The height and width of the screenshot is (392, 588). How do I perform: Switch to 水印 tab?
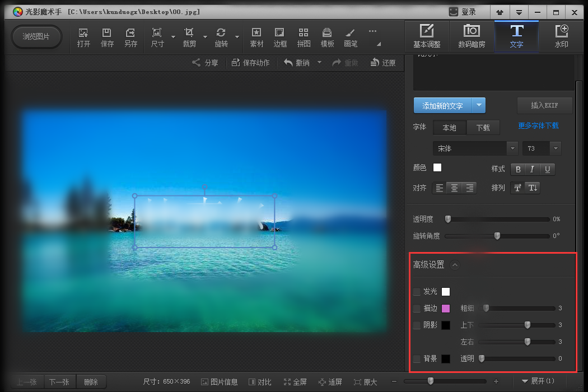(561, 36)
